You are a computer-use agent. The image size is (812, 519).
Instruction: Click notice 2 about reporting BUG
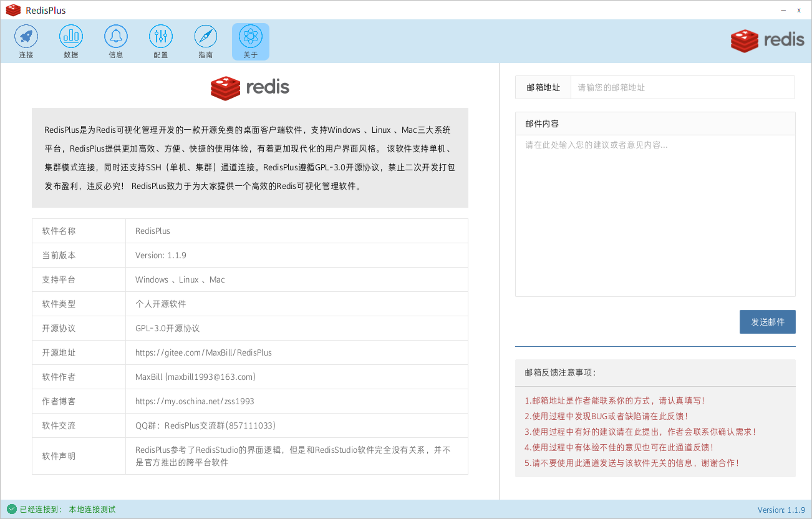(x=606, y=416)
